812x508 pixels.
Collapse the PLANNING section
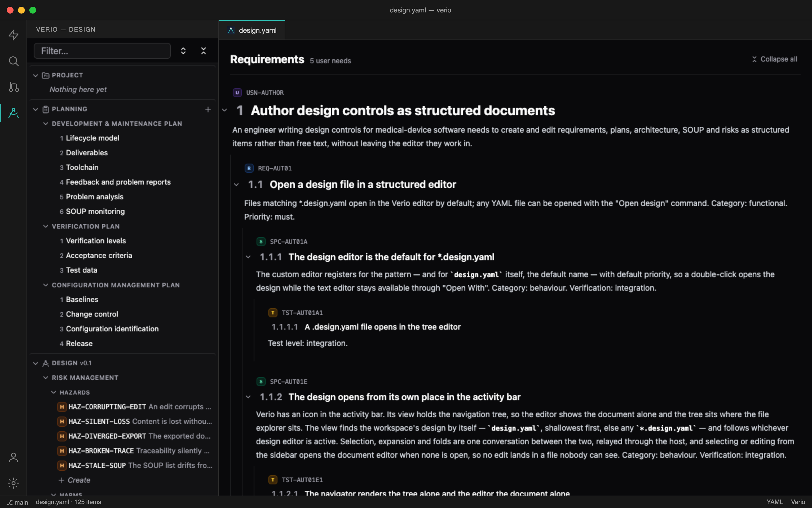click(x=36, y=109)
